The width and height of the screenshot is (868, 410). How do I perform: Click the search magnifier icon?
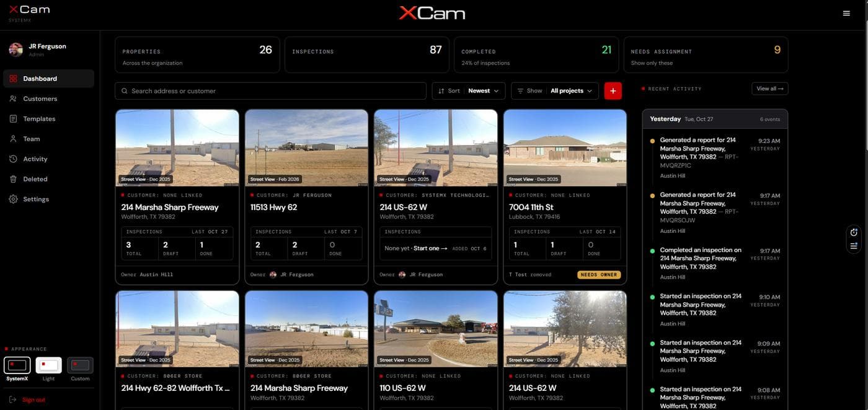pyautogui.click(x=125, y=91)
